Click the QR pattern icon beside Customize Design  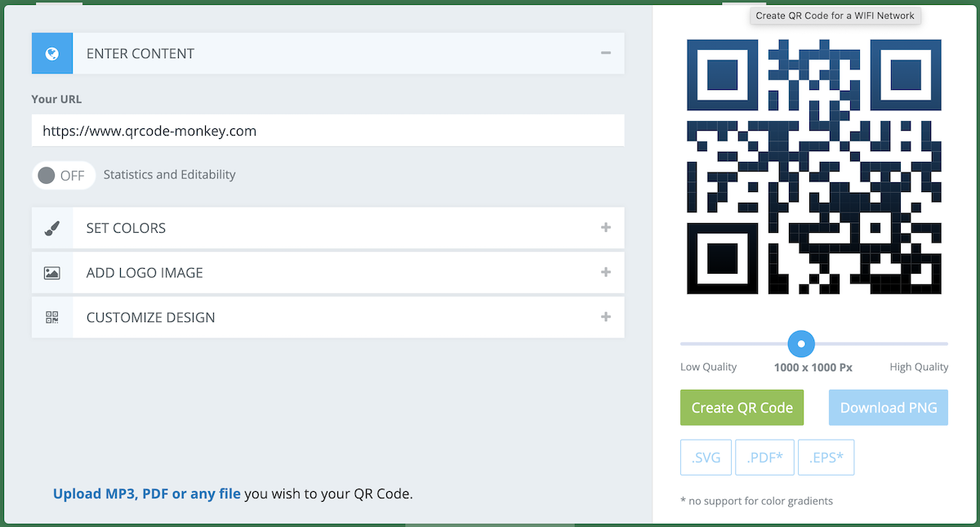tap(51, 317)
